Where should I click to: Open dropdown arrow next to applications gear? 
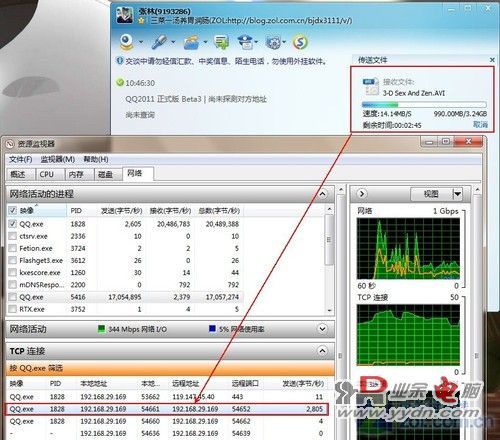tap(284, 42)
